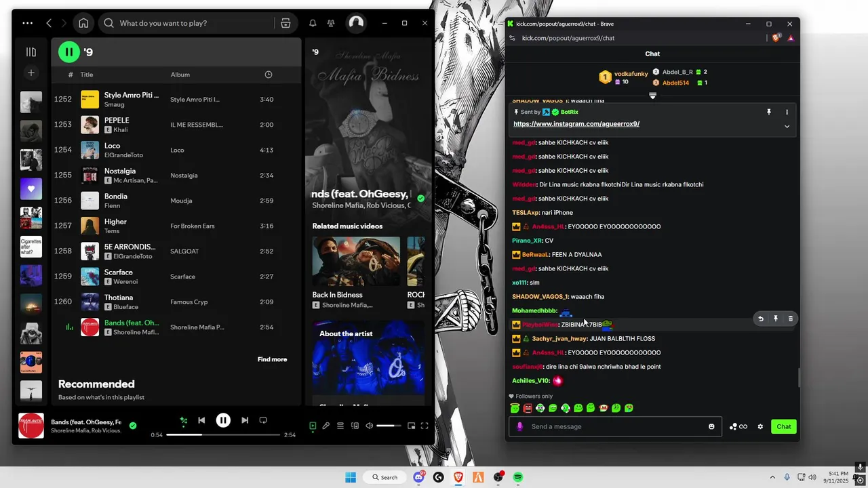
Task: Pause playback with the green playlist button
Action: tap(68, 52)
